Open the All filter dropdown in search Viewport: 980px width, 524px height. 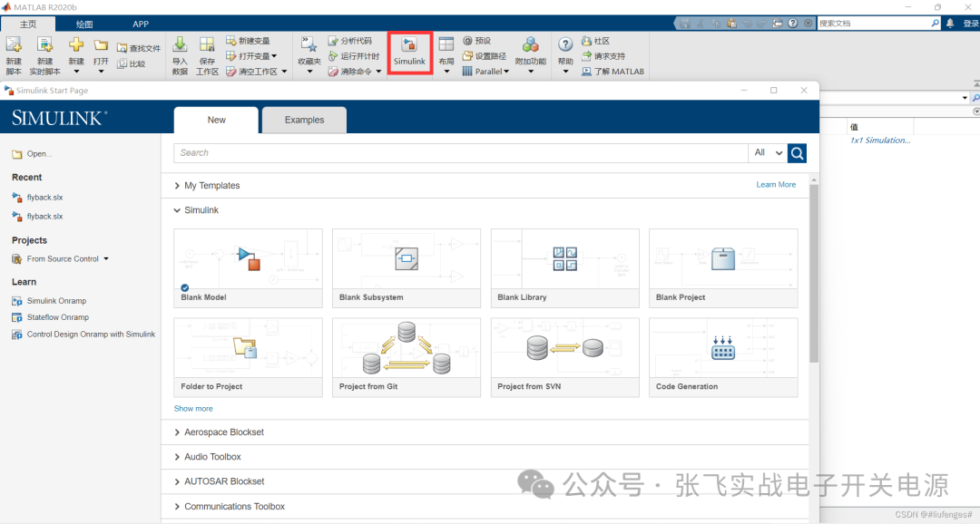tap(769, 153)
